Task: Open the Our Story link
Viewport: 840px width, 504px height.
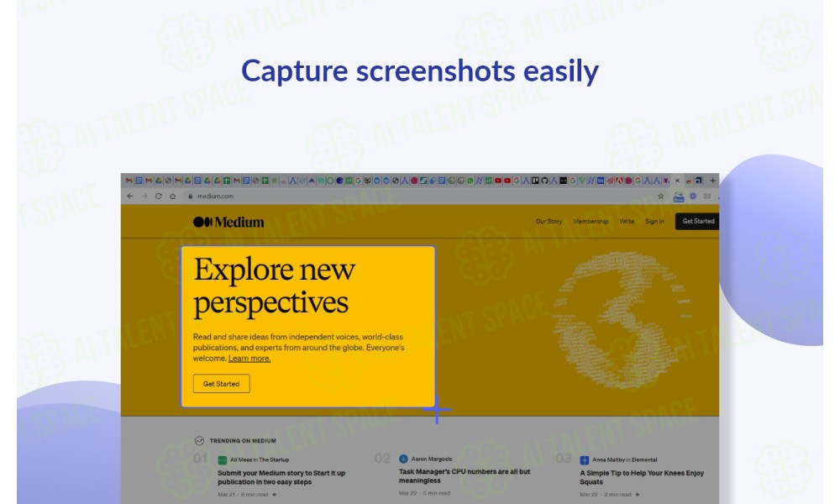Action: 549,221
